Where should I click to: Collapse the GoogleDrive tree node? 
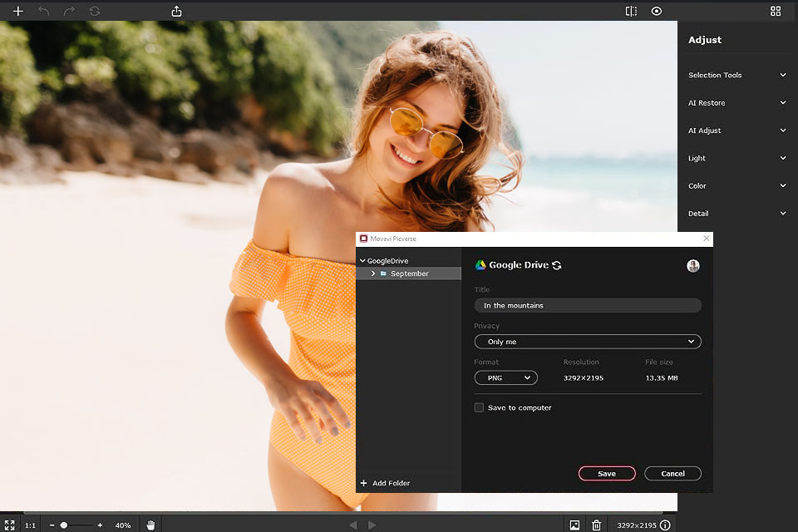(362, 261)
